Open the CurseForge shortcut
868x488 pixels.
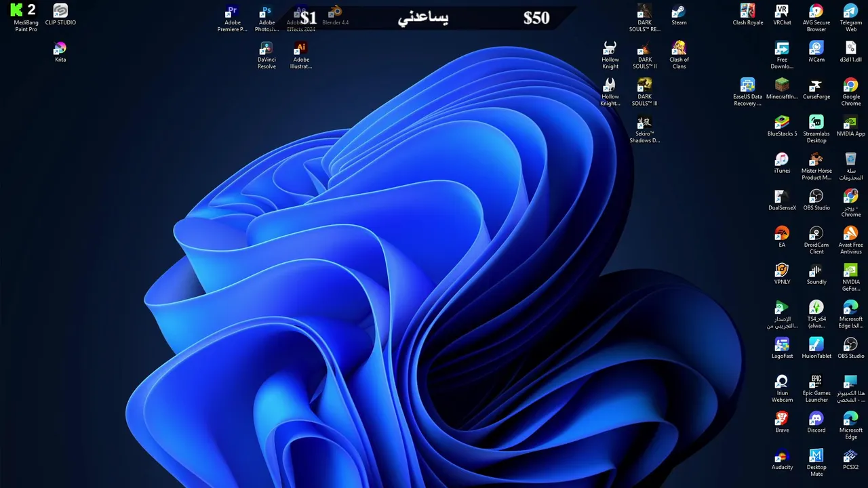[816, 89]
